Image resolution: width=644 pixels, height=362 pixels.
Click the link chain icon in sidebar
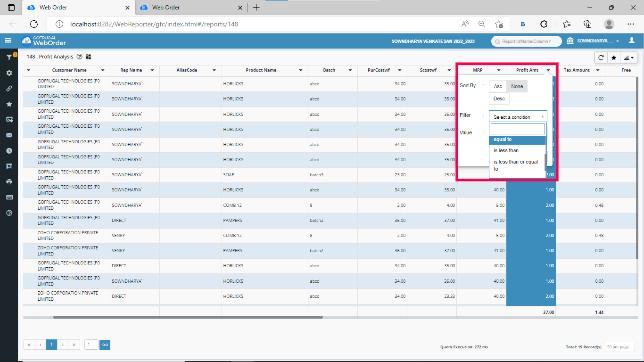[x=9, y=89]
